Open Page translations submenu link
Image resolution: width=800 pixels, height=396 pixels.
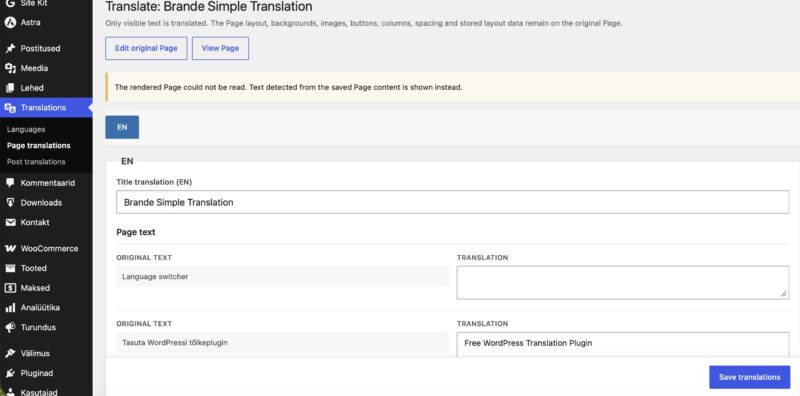click(x=39, y=145)
